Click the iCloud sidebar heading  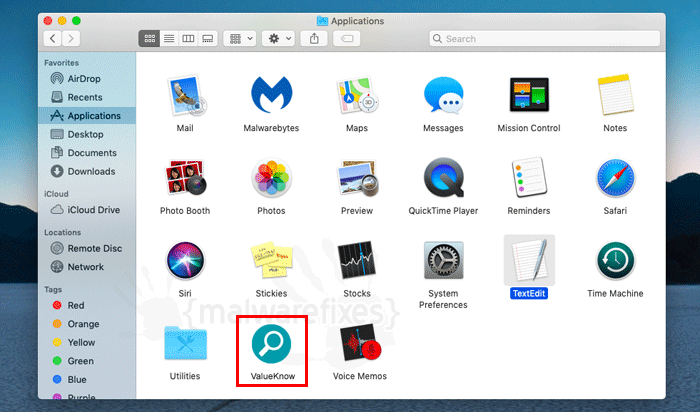click(56, 194)
